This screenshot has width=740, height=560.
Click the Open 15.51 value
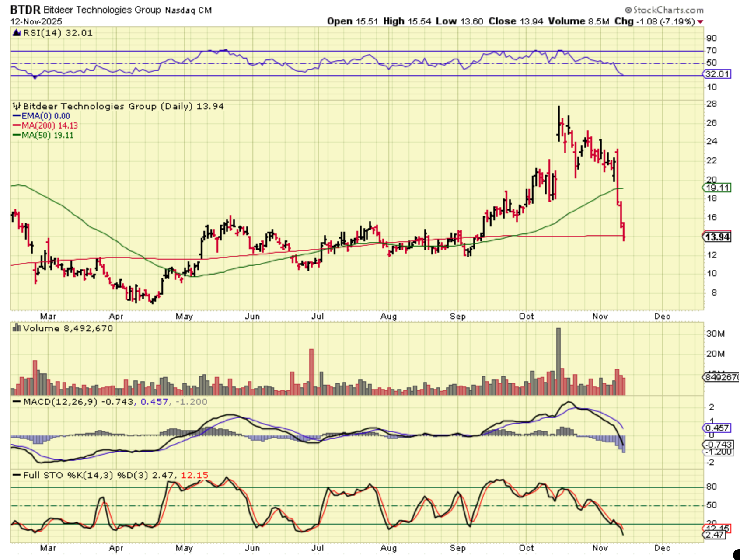(x=353, y=21)
